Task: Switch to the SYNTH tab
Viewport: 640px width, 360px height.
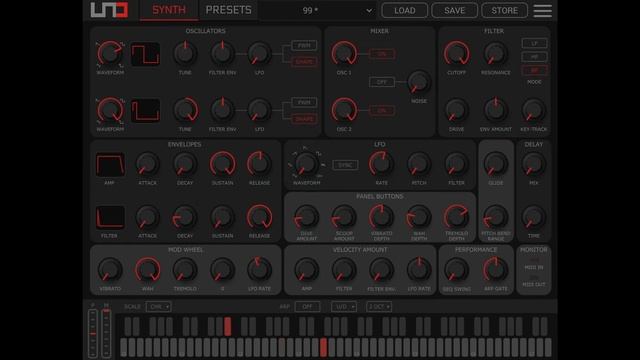Action: [x=169, y=10]
